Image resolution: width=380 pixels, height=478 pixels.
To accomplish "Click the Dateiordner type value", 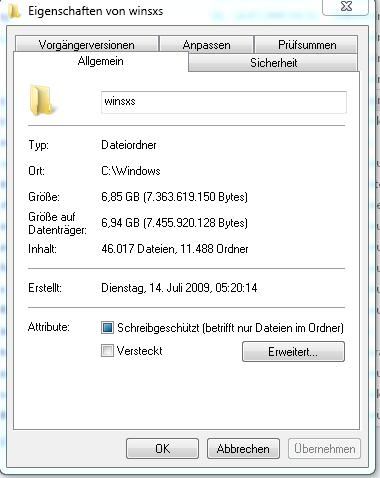I will pyautogui.click(x=129, y=145).
